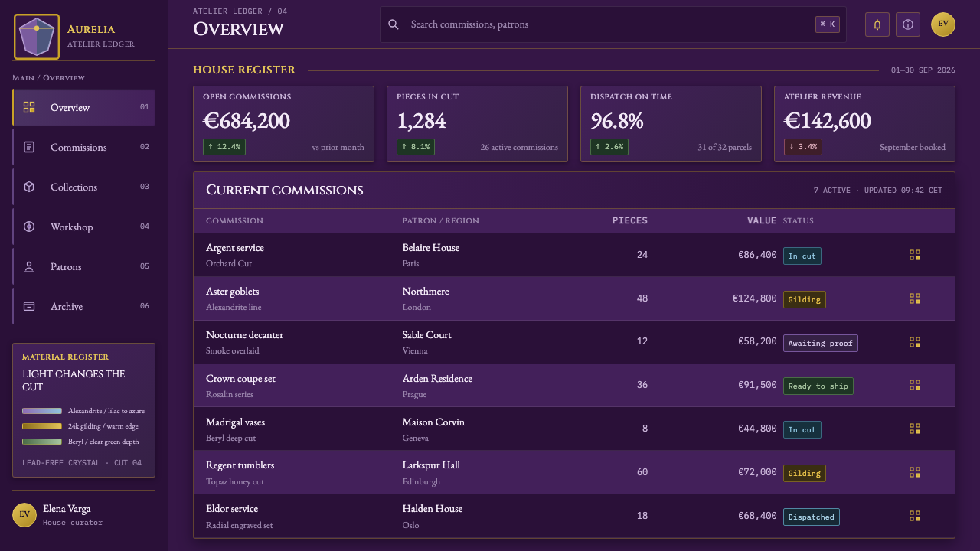980x551 pixels.
Task: Open the grid icon for Nocturne decanter row
Action: point(915,342)
